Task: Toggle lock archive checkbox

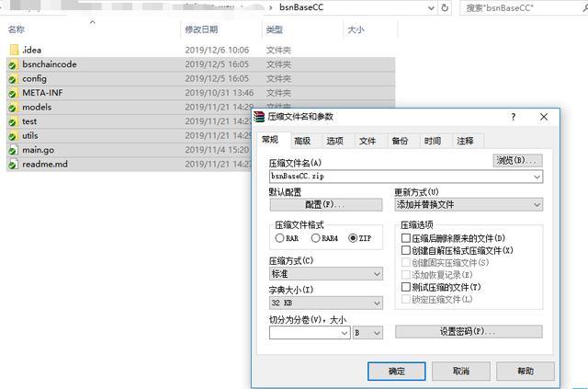Action: tap(406, 299)
